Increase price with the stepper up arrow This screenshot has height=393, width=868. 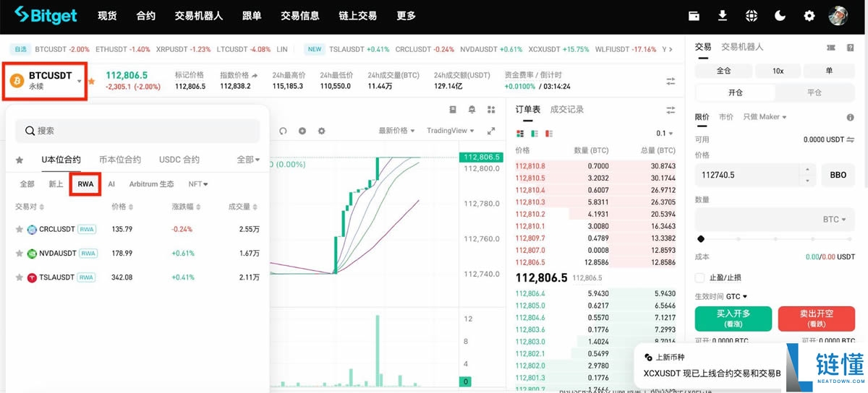(808, 170)
